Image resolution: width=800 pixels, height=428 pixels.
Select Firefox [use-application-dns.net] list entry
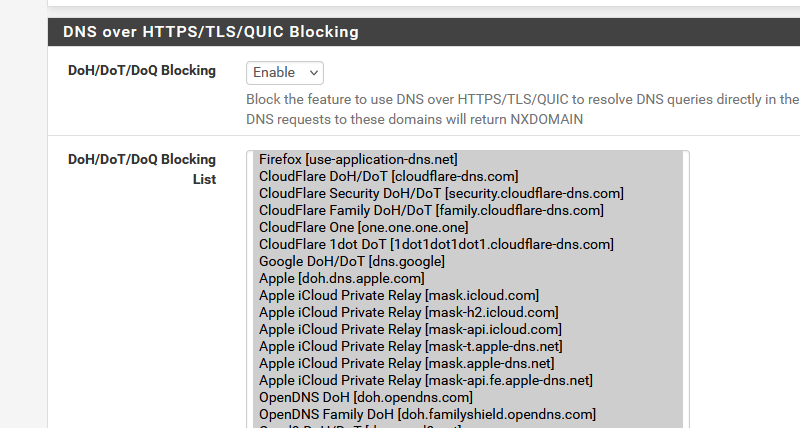pos(357,159)
